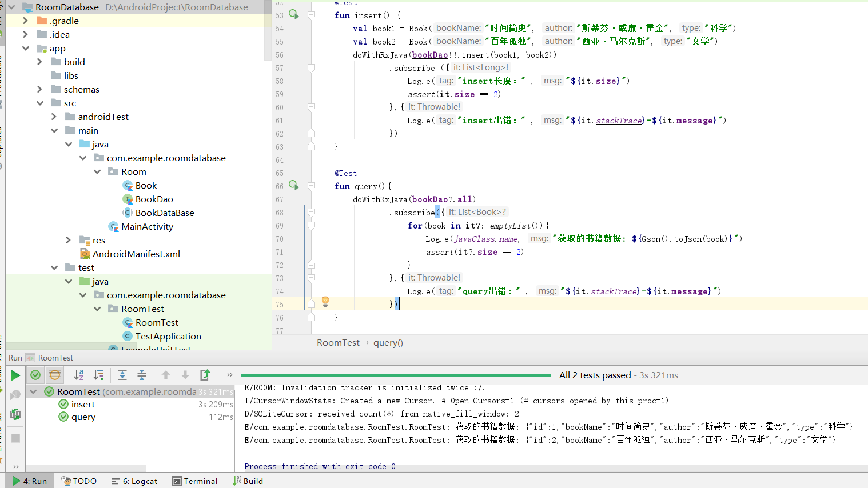Click the bookDao reference on line 67
Image resolution: width=868 pixels, height=488 pixels.
click(430, 199)
